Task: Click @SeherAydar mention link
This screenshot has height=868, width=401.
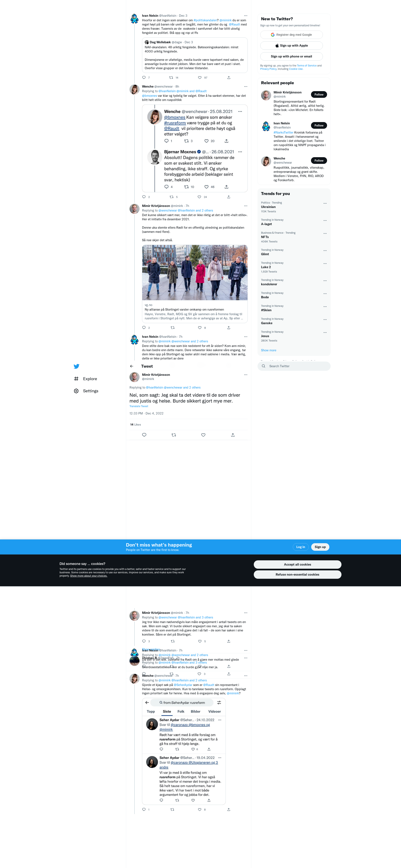Action: 183,685
